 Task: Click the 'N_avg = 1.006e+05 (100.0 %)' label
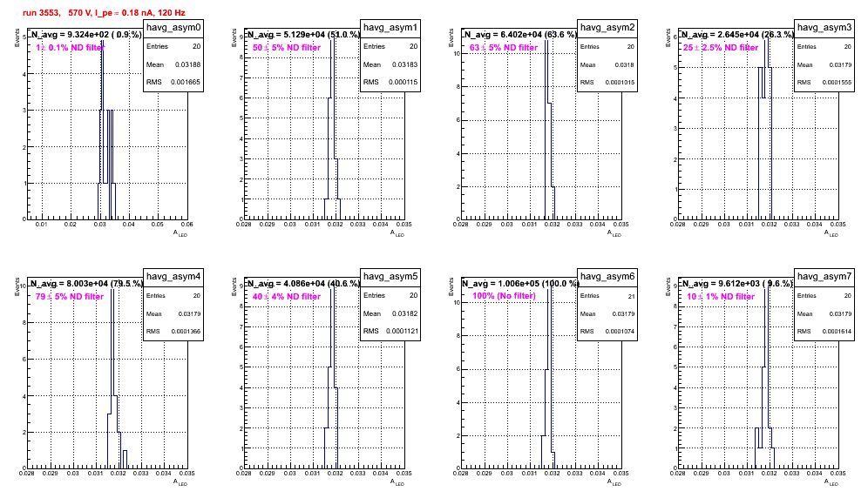tap(519, 283)
